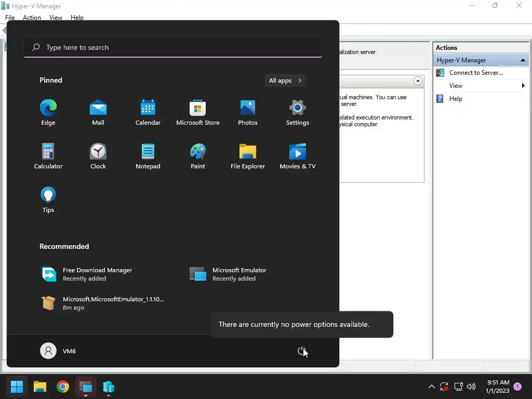This screenshot has width=532, height=399.
Task: Open the Help menu in Hyper-V Manager
Action: click(x=77, y=17)
